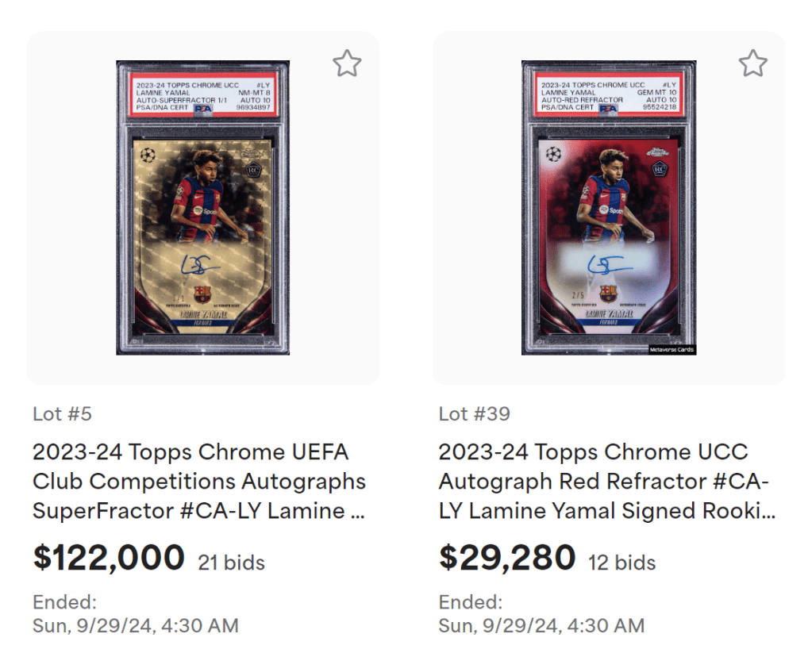Click the FC Barcelona crest on the gold card
Image resolution: width=812 pixels, height=653 pixels.
click(202, 293)
